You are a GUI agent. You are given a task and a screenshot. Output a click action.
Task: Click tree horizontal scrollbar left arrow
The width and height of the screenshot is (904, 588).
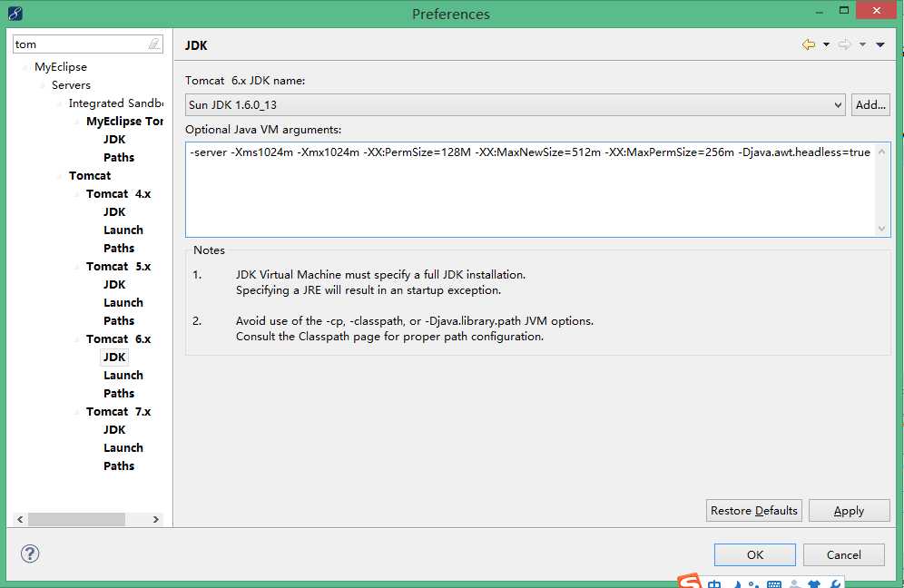click(x=20, y=519)
